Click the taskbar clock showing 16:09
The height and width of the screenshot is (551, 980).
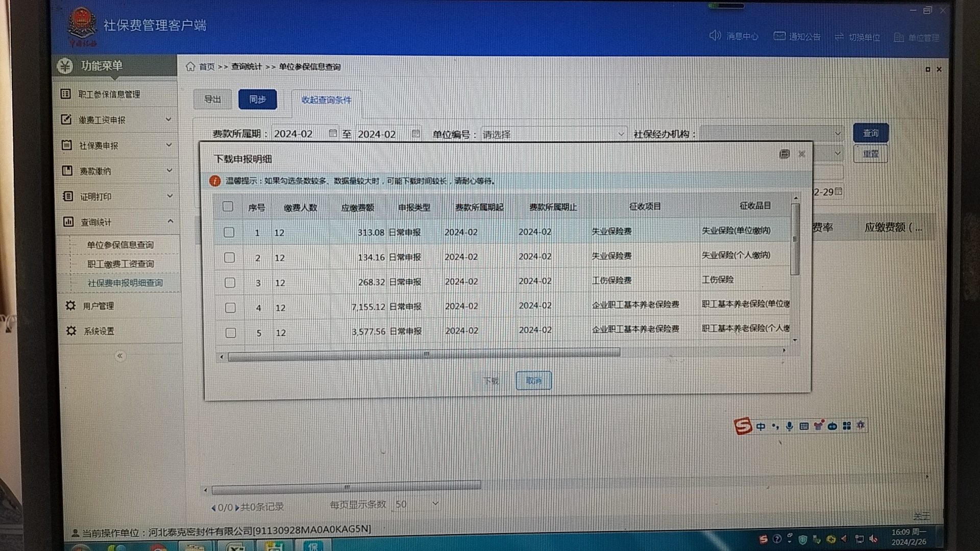[909, 537]
